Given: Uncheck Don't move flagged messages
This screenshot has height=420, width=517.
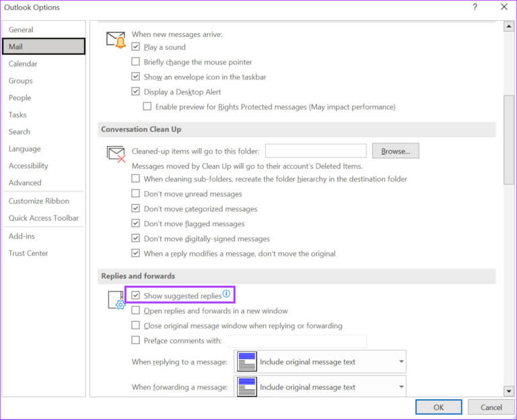Looking at the screenshot, I should coord(135,223).
